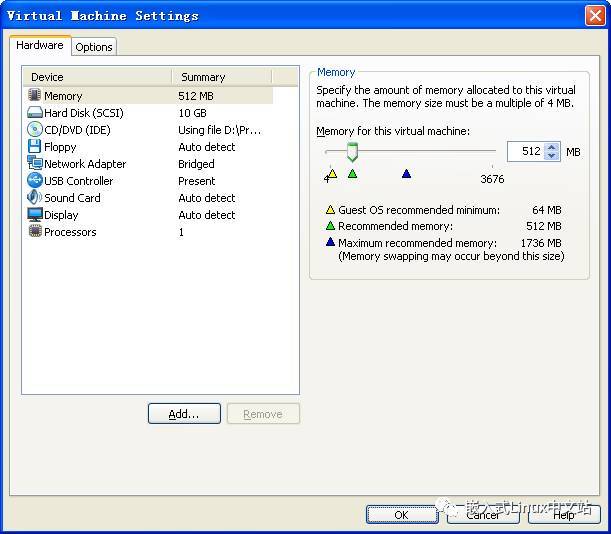
Task: Close the Virtual Machine Settings dialog
Action: 595,16
